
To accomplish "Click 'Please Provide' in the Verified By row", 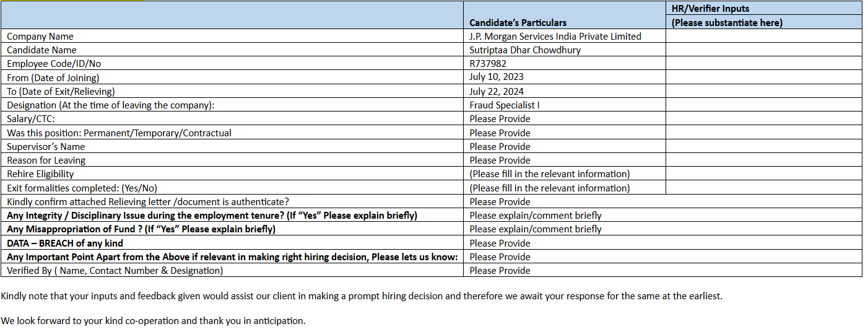I will [500, 270].
